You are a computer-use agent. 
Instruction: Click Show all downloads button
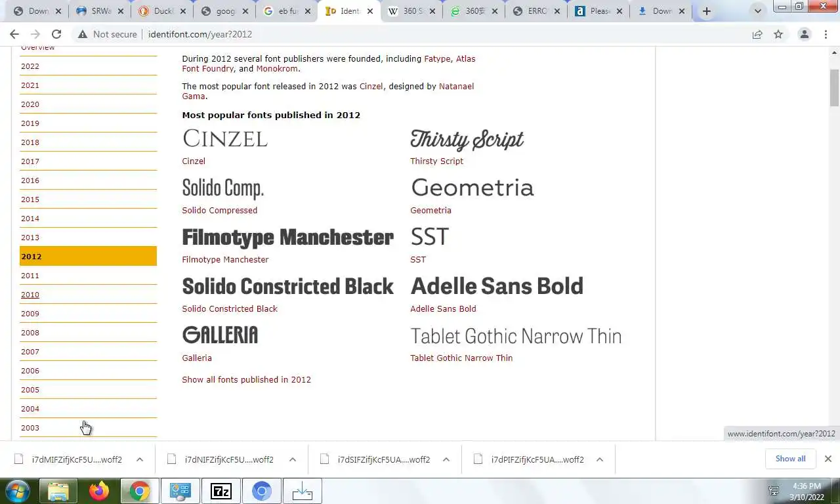(790, 459)
